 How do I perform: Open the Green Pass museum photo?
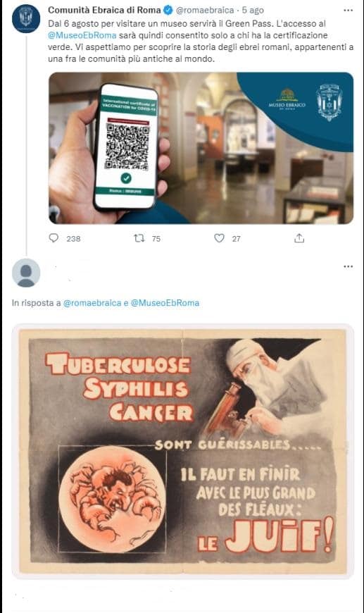pyautogui.click(x=201, y=148)
